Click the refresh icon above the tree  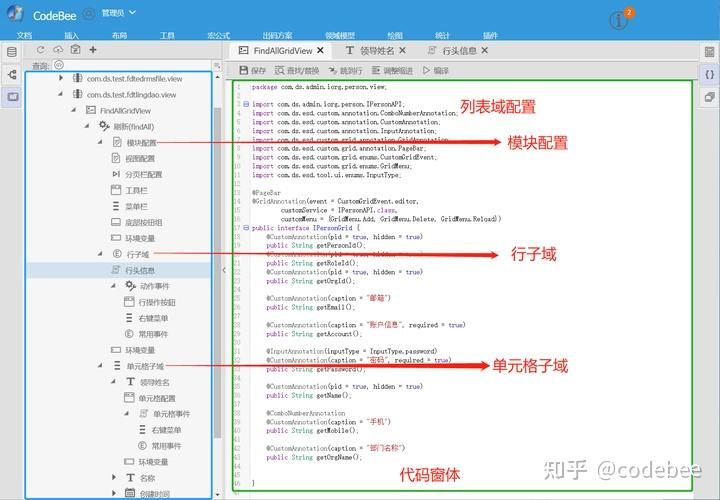(40, 50)
